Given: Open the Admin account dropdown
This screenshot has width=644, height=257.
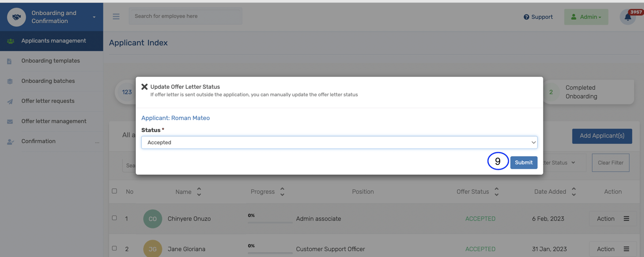Looking at the screenshot, I should click(586, 17).
